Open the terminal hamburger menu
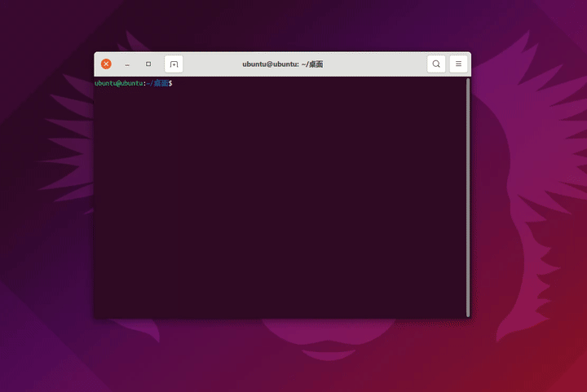Viewport: 587px width, 392px height. (458, 64)
